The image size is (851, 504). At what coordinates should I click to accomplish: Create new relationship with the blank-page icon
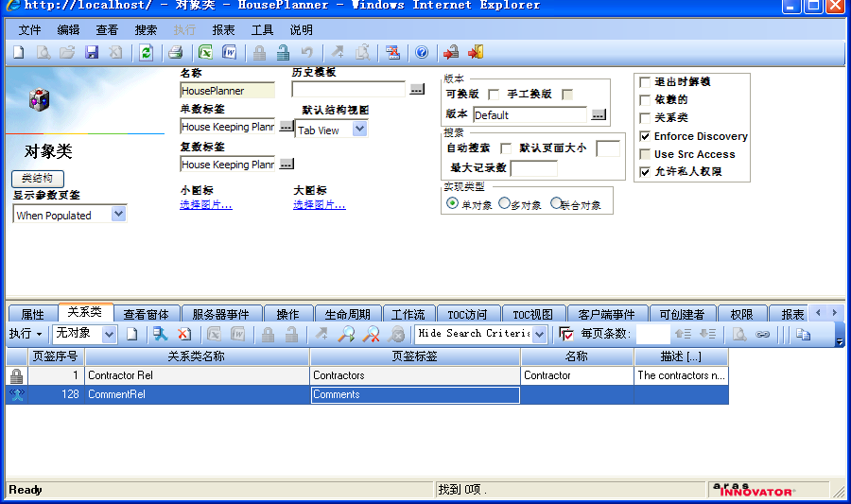click(x=131, y=334)
